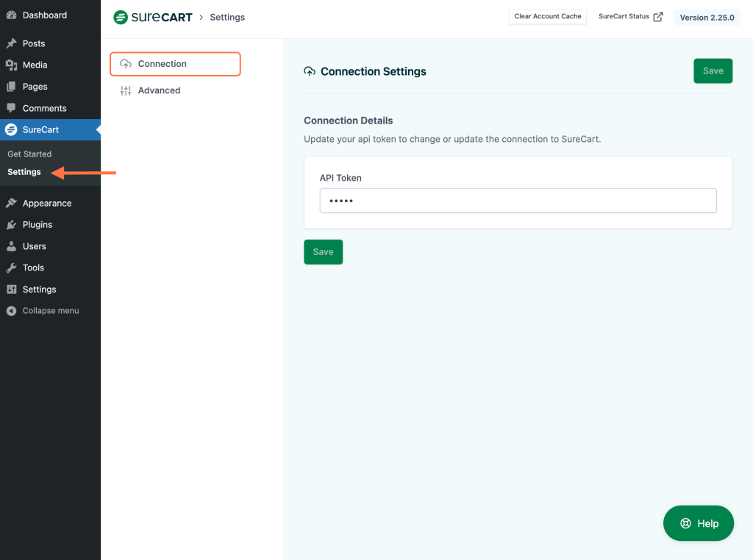Viewport: 753px width, 560px height.
Task: Open the Get Started menu item
Action: point(29,154)
